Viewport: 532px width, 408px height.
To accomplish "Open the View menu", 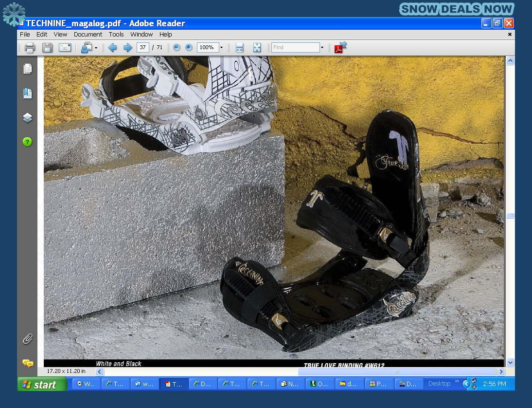I will point(60,34).
